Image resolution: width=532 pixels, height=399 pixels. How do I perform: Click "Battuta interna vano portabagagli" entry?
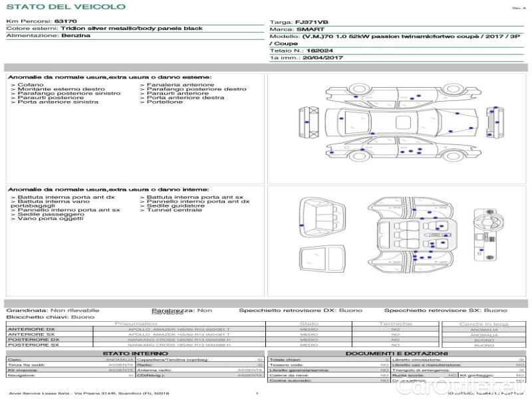(x=51, y=203)
